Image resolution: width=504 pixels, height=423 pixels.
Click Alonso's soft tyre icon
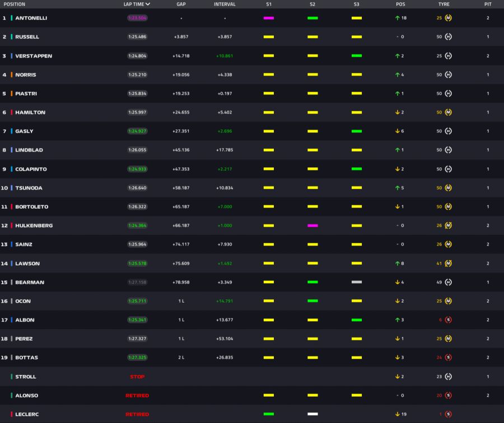[x=449, y=396]
